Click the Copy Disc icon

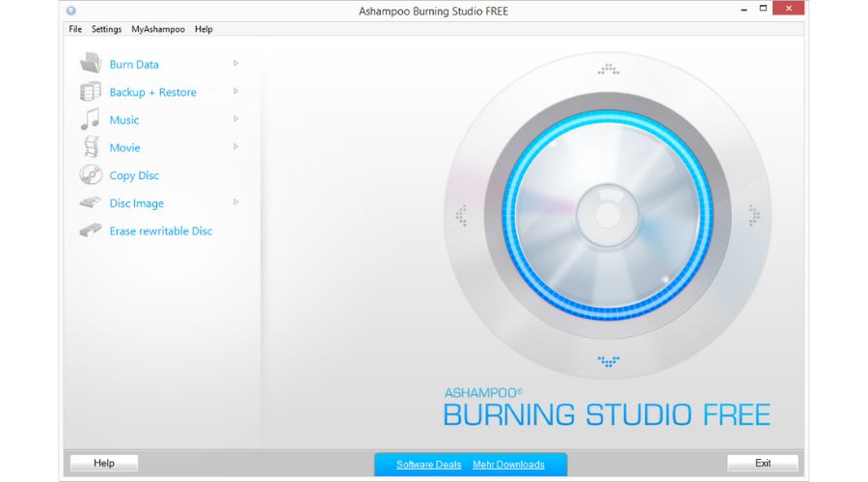point(91,174)
